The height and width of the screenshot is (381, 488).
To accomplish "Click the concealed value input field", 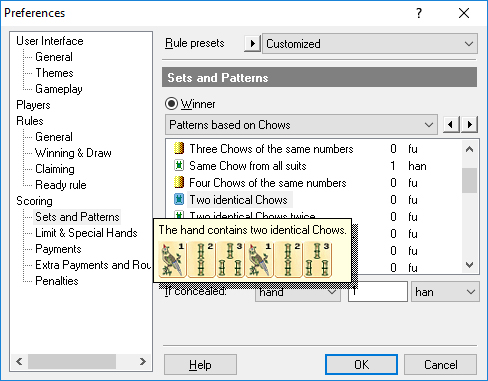I will pos(378,292).
